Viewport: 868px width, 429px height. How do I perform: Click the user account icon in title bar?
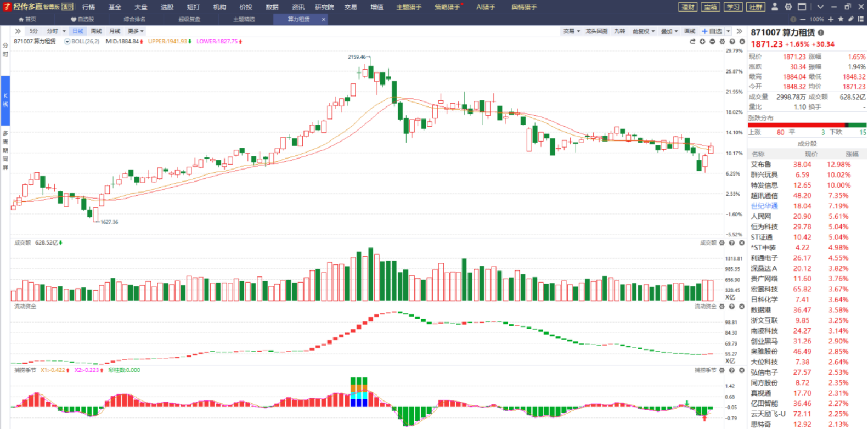775,7
